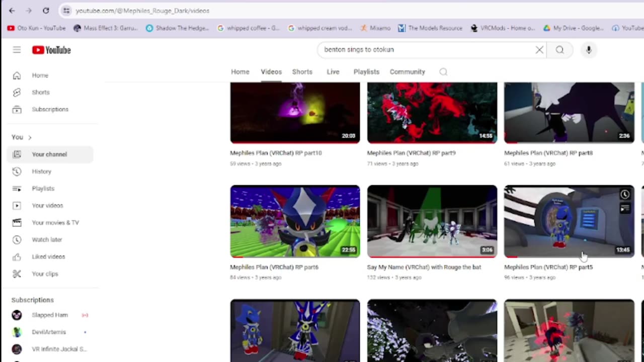Open video thumbnail with two Metal Sonics
The image size is (644, 362).
(295, 331)
